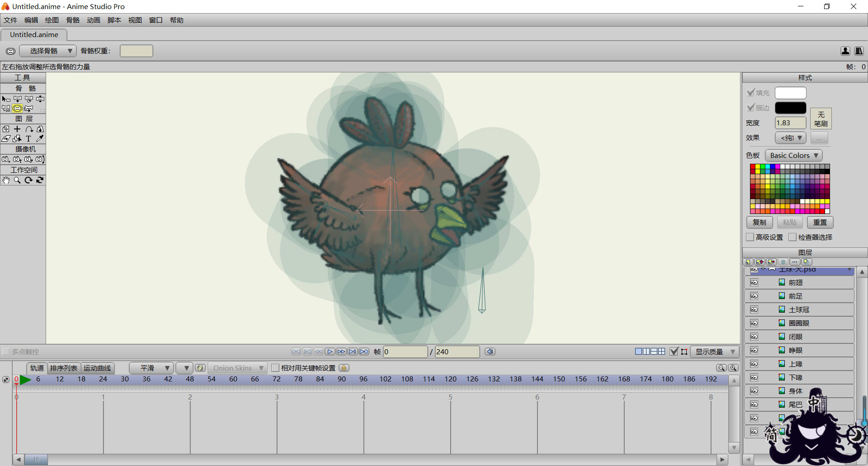This screenshot has height=466, width=868.
Task: Toggle the Stroke checkbox in Style panel
Action: pos(750,108)
